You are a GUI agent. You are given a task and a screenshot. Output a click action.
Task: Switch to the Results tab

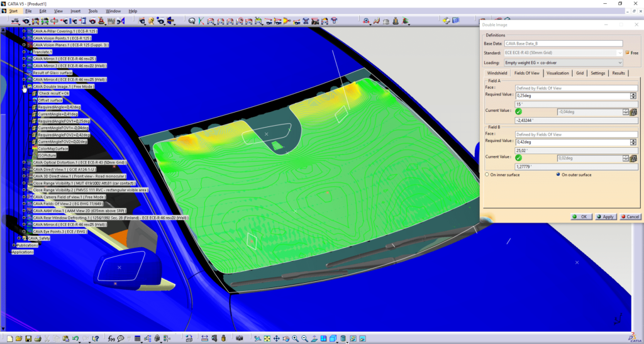tap(618, 73)
